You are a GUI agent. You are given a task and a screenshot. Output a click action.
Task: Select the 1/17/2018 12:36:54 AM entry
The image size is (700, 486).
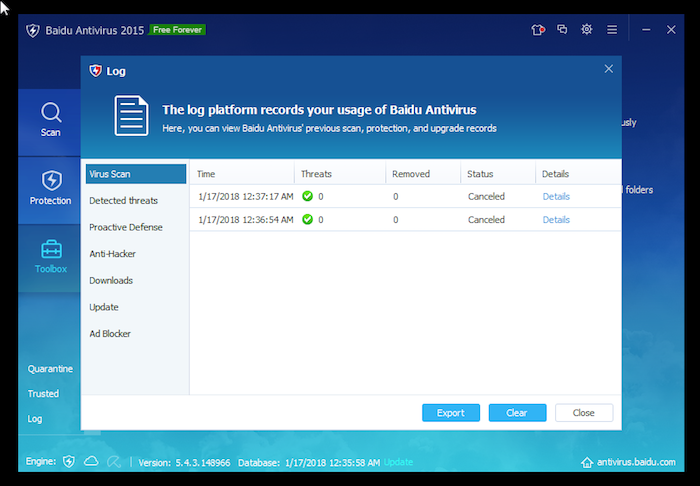[x=405, y=220]
